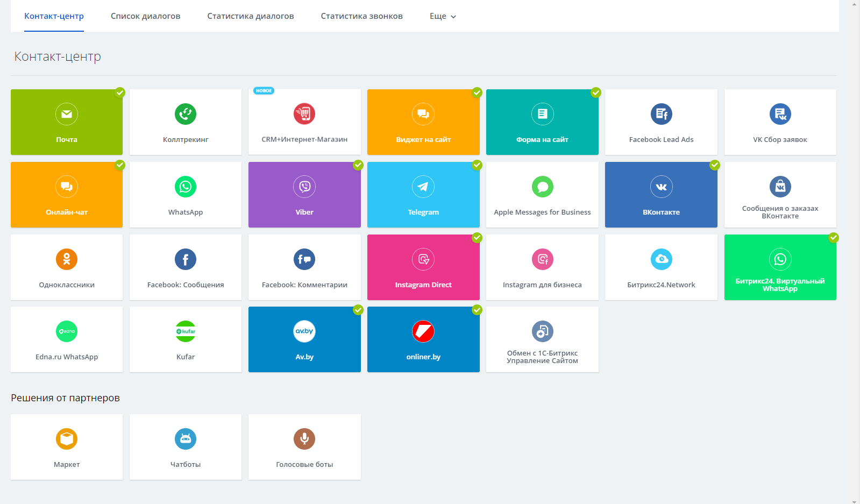Select the Viber icon

304,187
